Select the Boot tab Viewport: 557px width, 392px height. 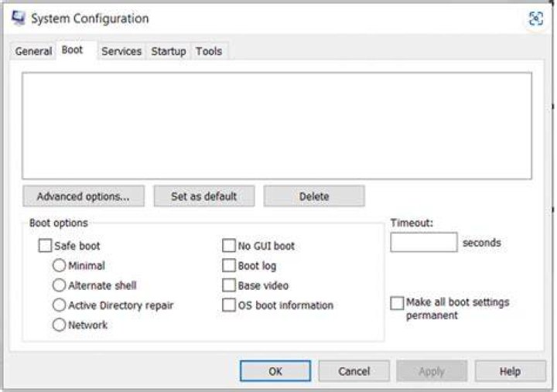click(x=72, y=50)
